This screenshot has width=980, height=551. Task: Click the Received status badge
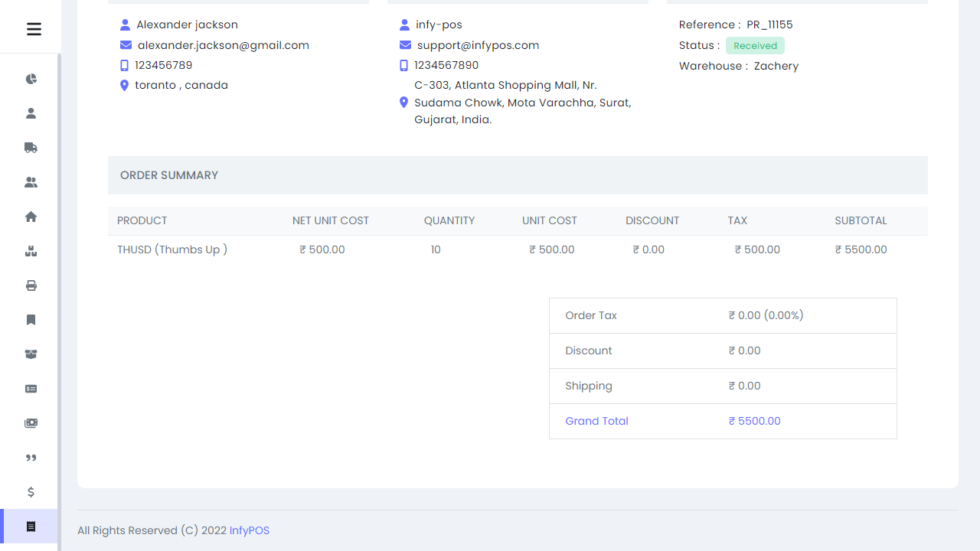pos(755,45)
